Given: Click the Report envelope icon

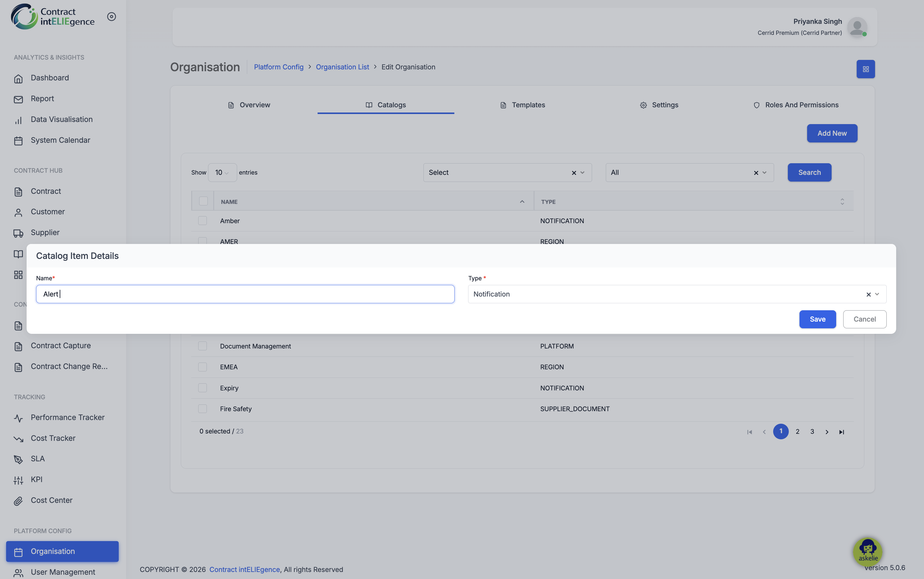Looking at the screenshot, I should pyautogui.click(x=18, y=99).
